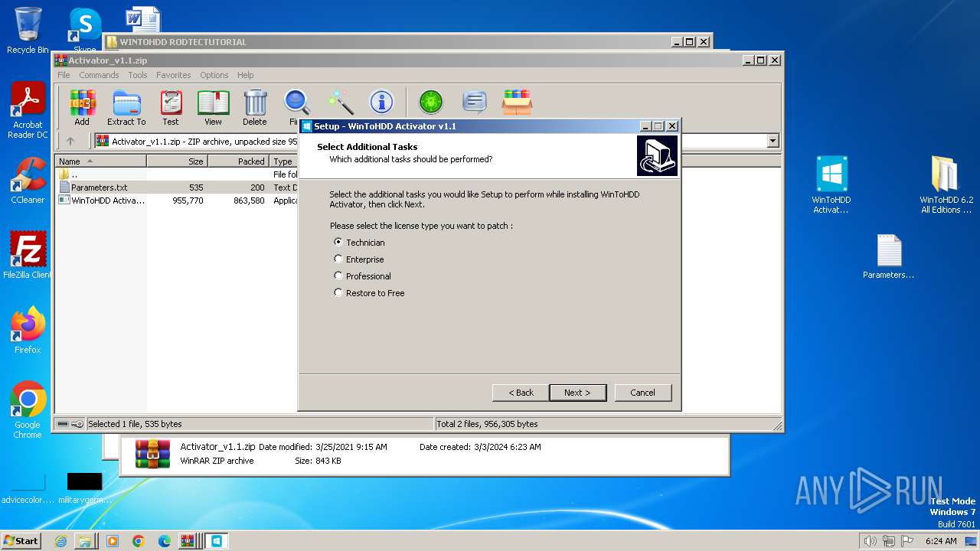Click the Action Center flag tray icon
Image resolution: width=980 pixels, height=551 pixels.
(909, 541)
